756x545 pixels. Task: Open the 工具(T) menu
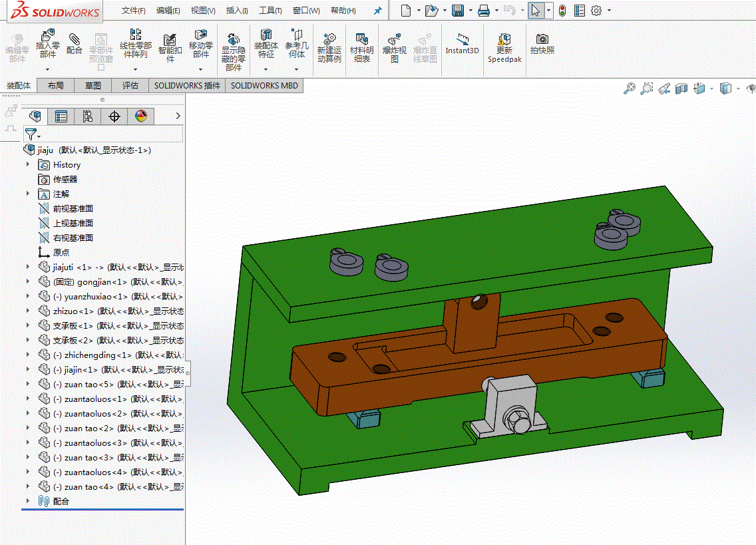(x=270, y=11)
